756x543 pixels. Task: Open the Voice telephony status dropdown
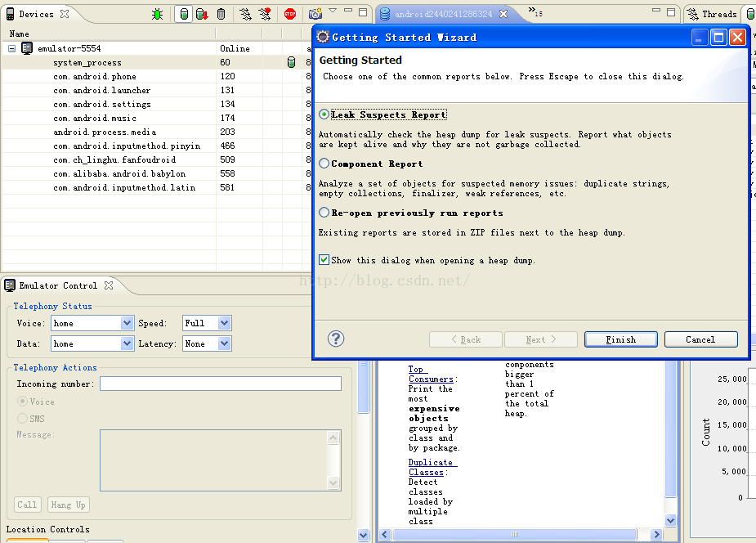click(127, 323)
